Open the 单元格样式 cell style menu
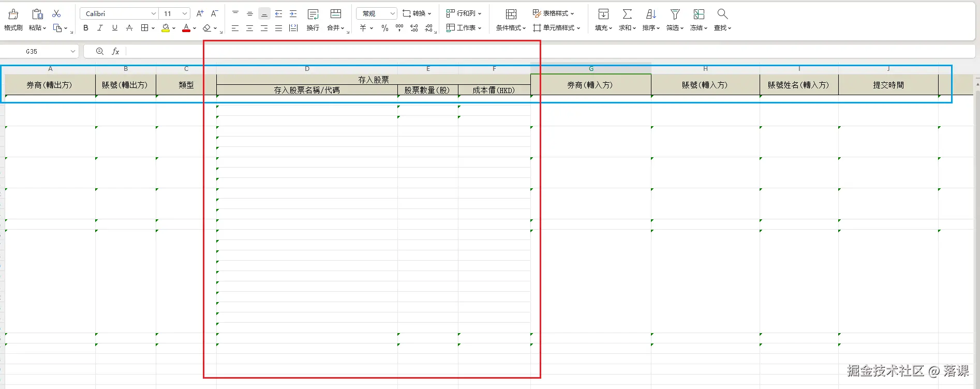Image resolution: width=980 pixels, height=389 pixels. pyautogui.click(x=557, y=28)
